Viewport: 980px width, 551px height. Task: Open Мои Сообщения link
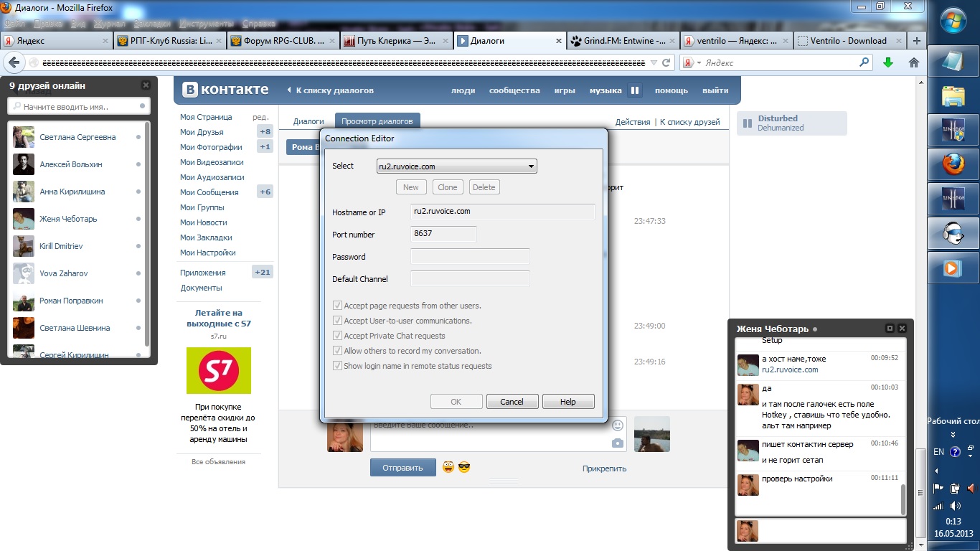[209, 192]
